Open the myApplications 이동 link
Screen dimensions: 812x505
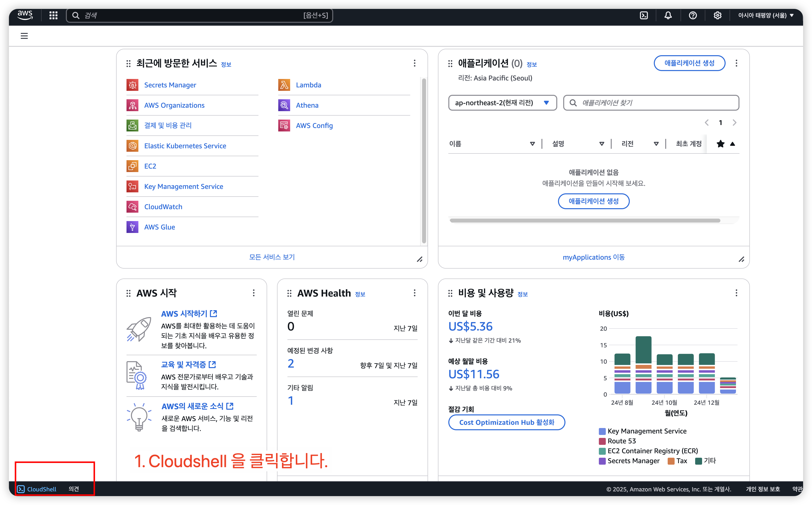click(x=594, y=257)
